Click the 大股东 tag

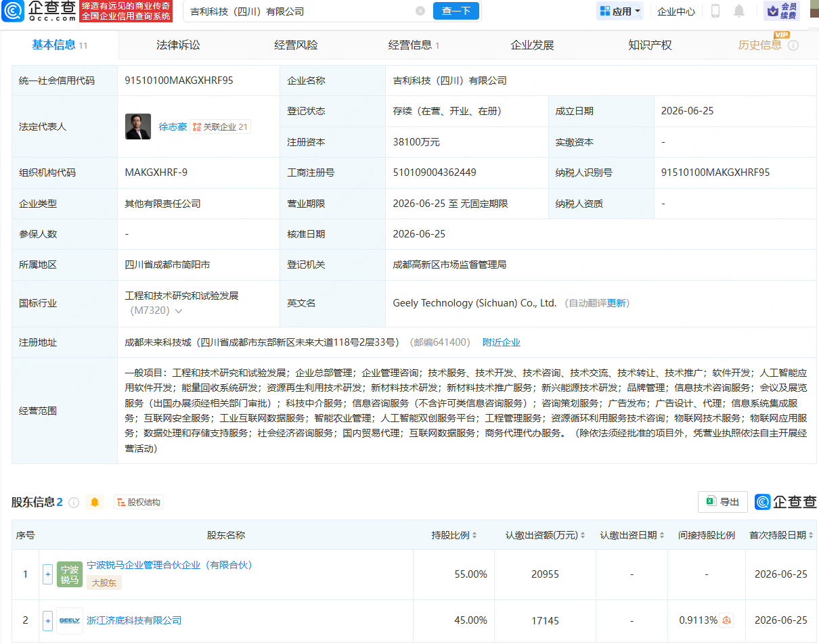[104, 582]
